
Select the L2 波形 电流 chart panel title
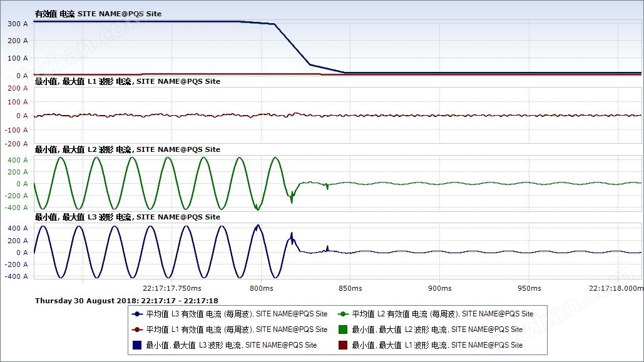(x=127, y=149)
